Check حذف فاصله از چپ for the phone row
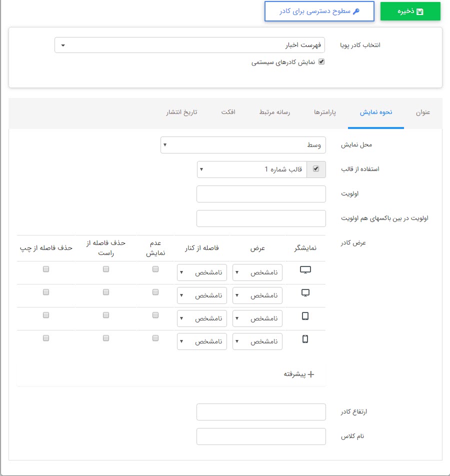Image resolution: width=450 pixels, height=476 pixels. click(45, 337)
